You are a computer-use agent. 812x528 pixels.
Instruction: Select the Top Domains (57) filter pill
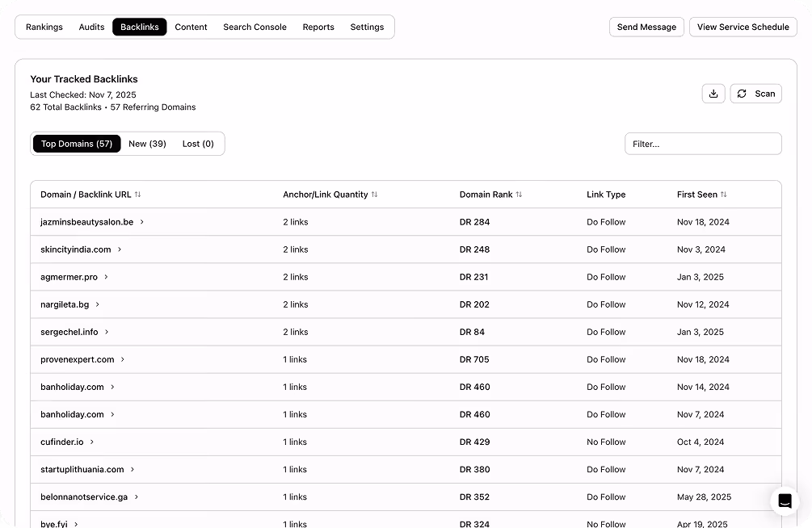76,143
